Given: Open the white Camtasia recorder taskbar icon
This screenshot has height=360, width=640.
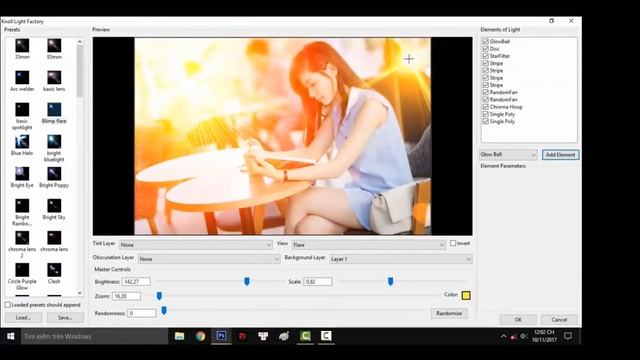Looking at the screenshot, I should (326, 336).
